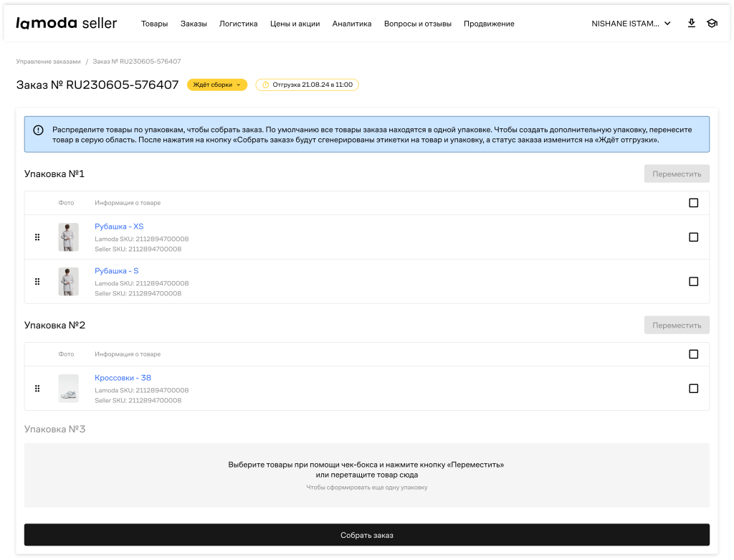Open the Логистика menu
The width and height of the screenshot is (734, 560).
238,24
